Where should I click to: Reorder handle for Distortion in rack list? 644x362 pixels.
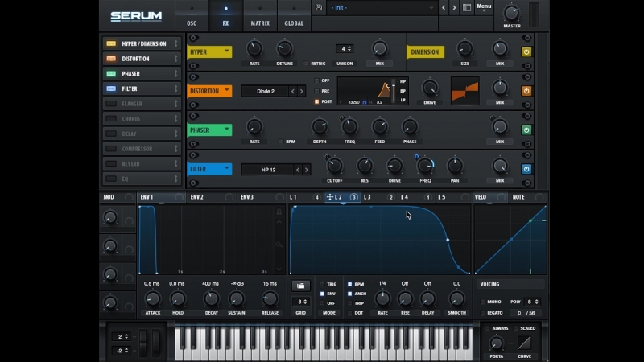tap(175, 59)
